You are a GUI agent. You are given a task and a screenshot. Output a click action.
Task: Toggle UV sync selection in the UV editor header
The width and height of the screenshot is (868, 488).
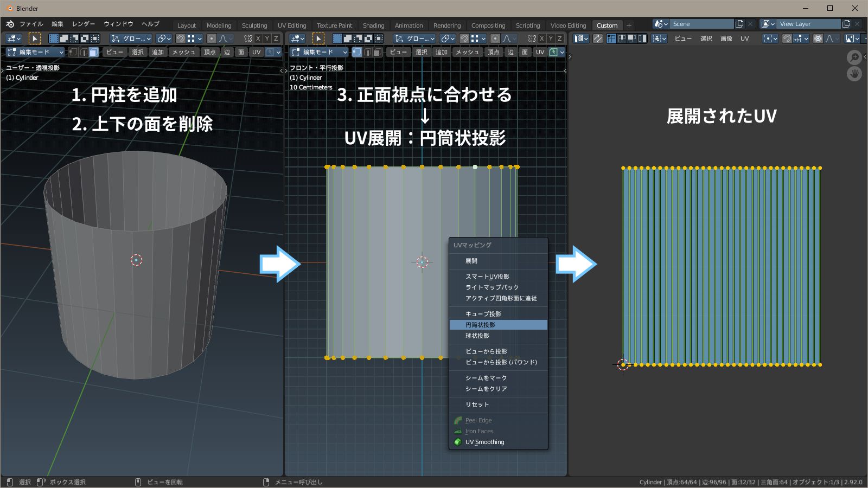pos(597,38)
